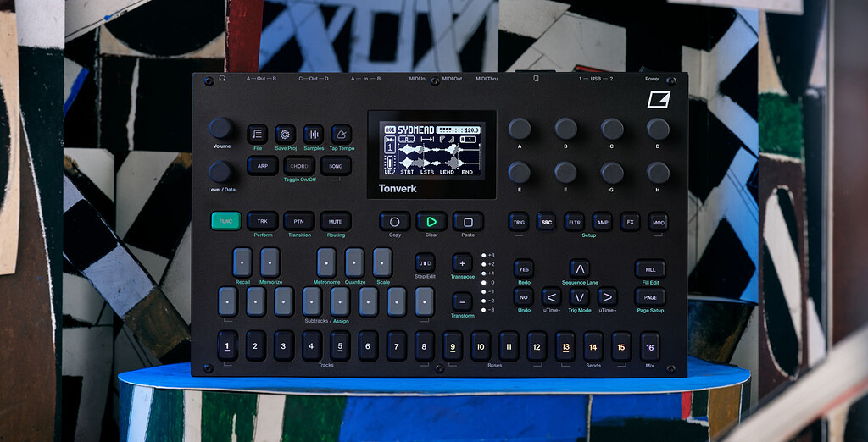Image resolution: width=868 pixels, height=442 pixels.
Task: Select the AMP parameter page button
Action: (x=603, y=222)
